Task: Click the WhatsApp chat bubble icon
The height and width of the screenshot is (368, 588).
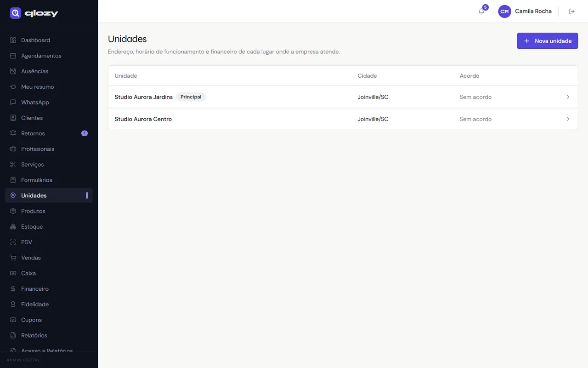Action: tap(13, 102)
